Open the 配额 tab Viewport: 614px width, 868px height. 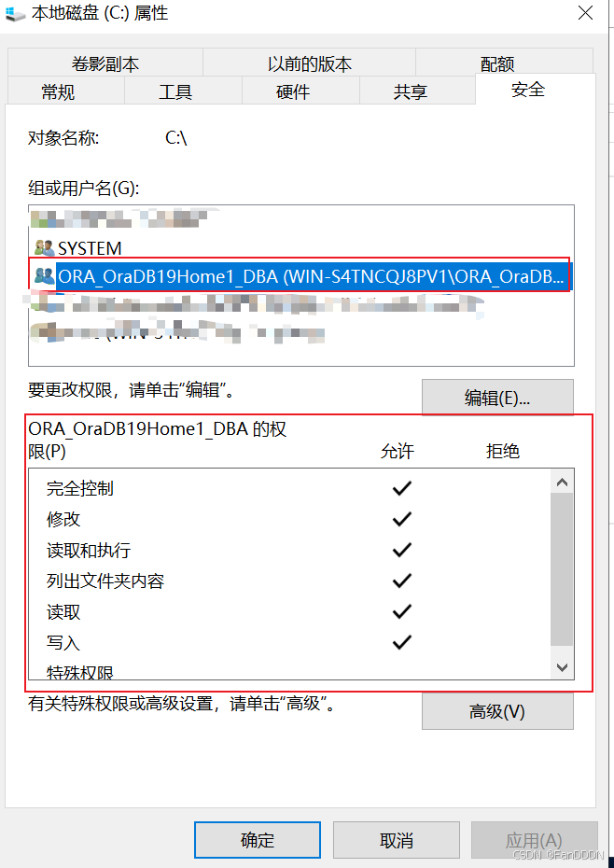[497, 63]
